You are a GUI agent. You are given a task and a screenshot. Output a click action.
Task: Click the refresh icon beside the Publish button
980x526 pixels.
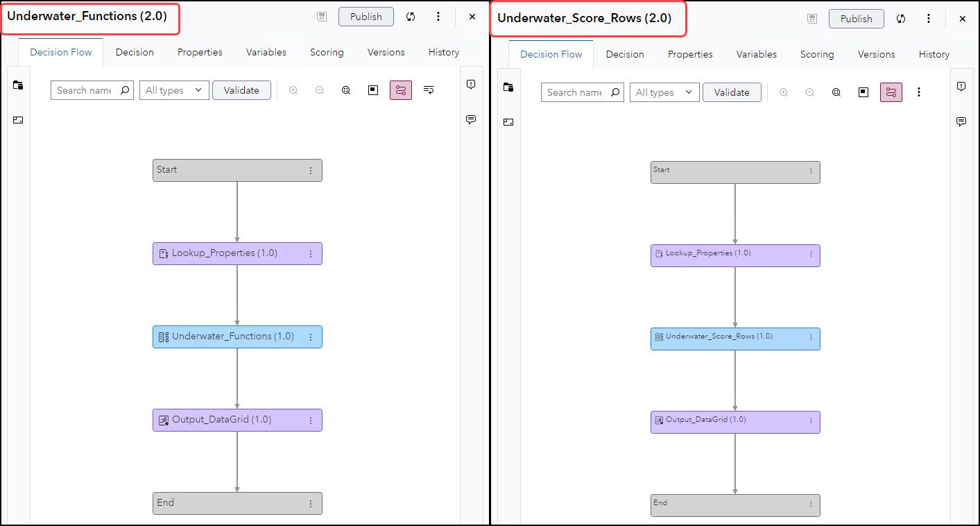(411, 16)
